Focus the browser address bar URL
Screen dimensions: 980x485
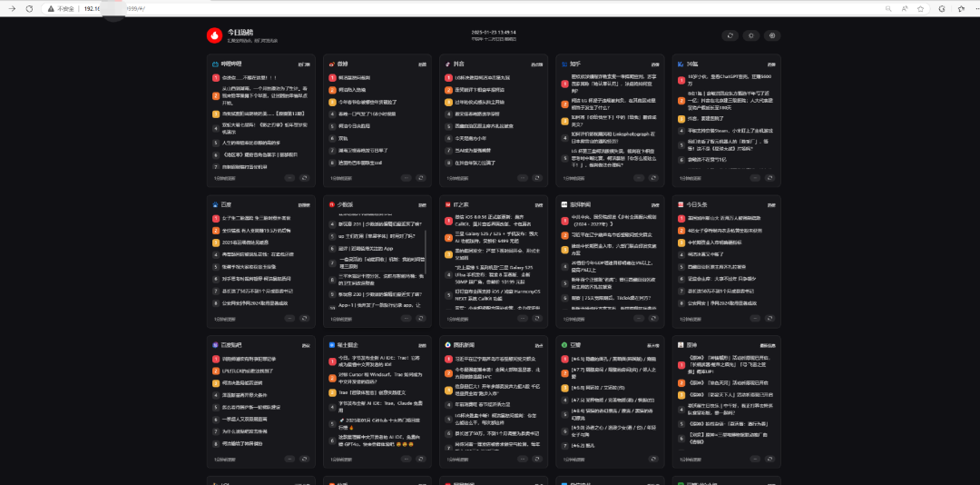point(113,9)
